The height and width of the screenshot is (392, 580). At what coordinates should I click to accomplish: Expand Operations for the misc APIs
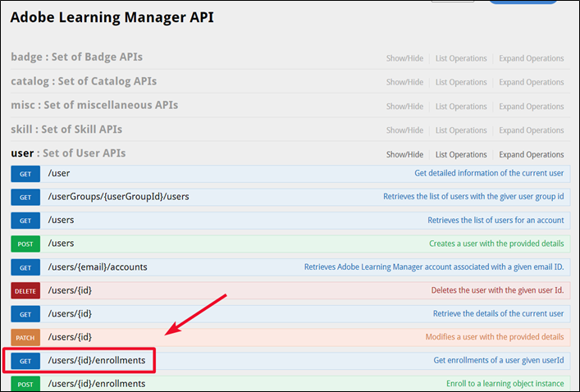(531, 107)
